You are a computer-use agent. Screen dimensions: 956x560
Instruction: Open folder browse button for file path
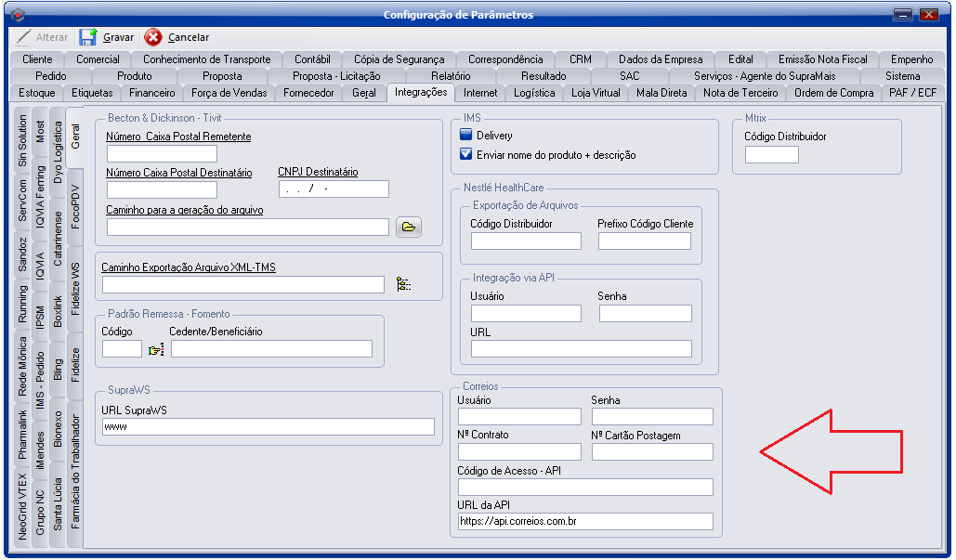[x=409, y=228]
